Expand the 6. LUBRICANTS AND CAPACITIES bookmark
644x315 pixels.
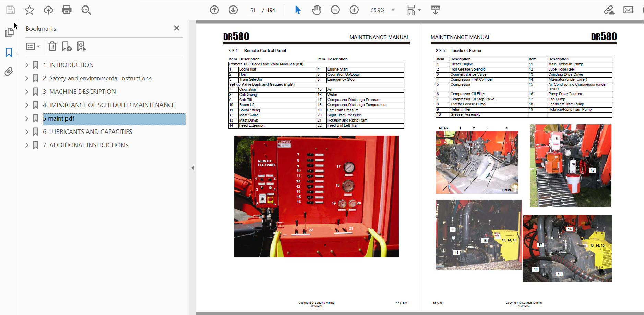click(x=27, y=132)
